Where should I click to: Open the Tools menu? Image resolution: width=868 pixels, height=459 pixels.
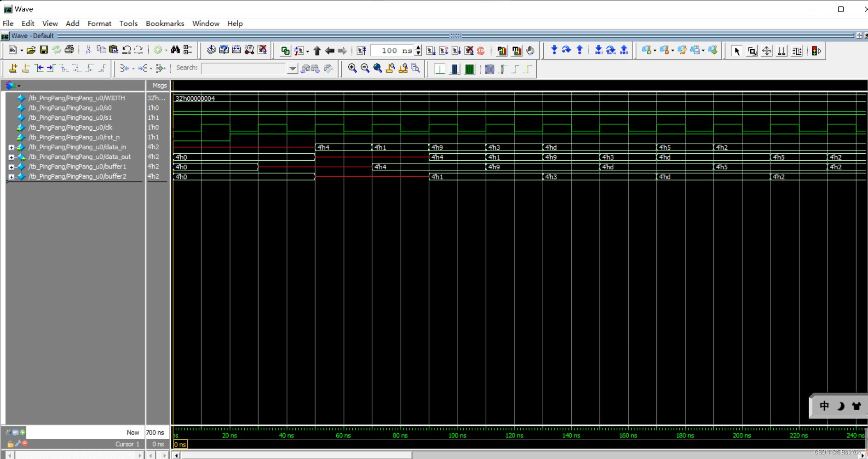click(x=128, y=23)
